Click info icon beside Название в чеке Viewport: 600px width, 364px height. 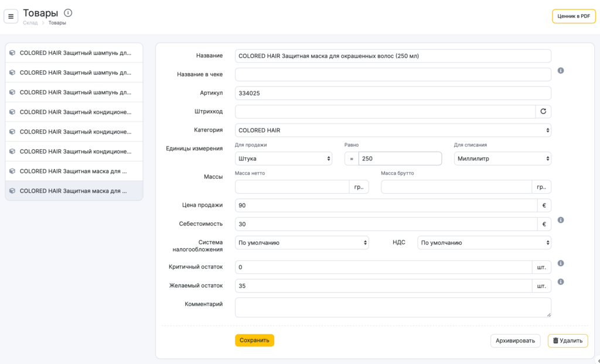tap(560, 71)
